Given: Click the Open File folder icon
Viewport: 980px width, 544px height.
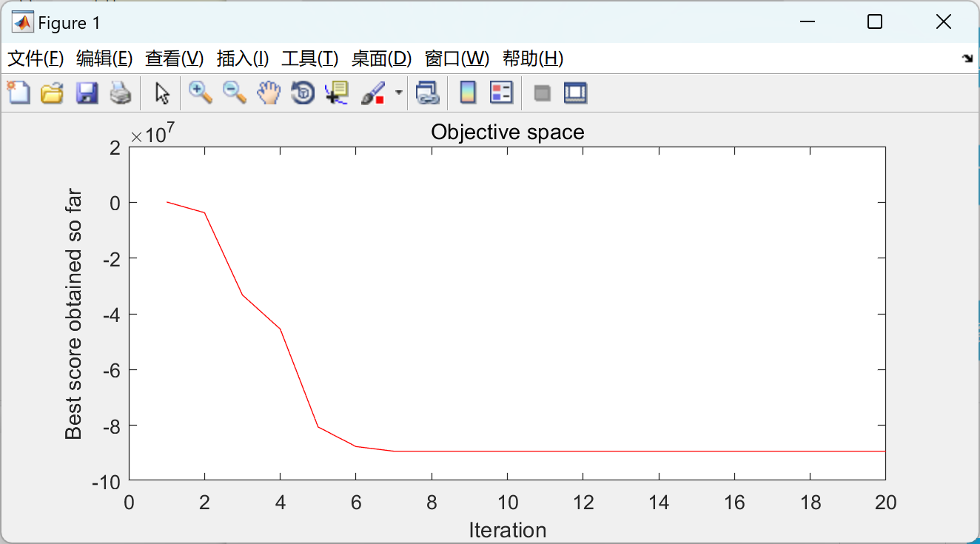Looking at the screenshot, I should click(52, 93).
